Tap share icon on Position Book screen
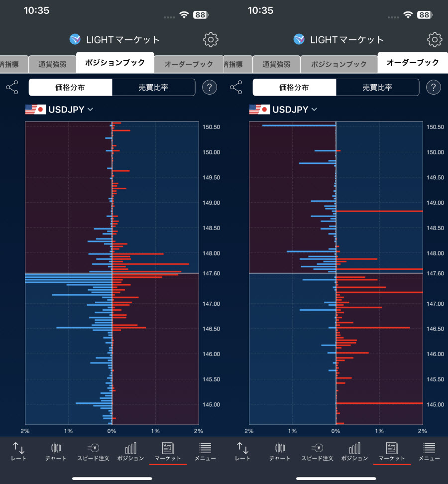448x484 pixels. tap(12, 87)
